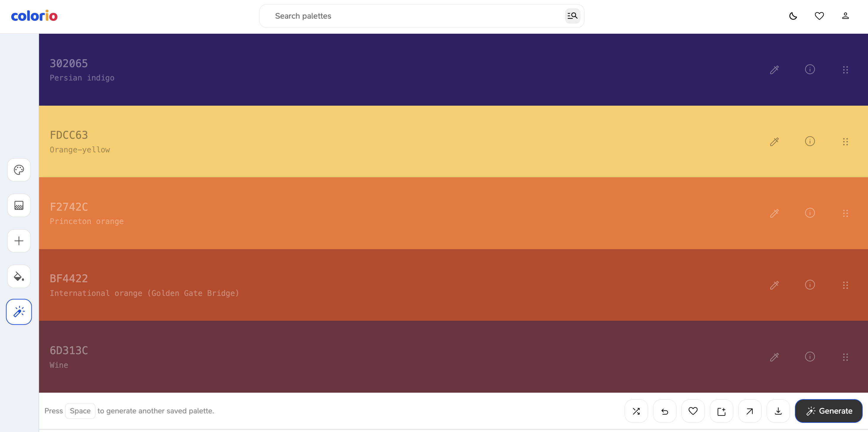Open the gradient tool in sidebar
Viewport: 868px width, 432px height.
click(x=19, y=205)
